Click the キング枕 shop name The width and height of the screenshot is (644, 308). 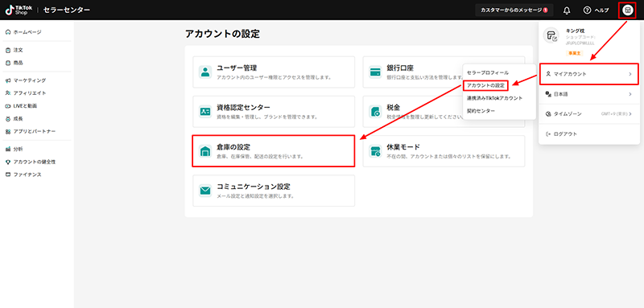point(575,31)
